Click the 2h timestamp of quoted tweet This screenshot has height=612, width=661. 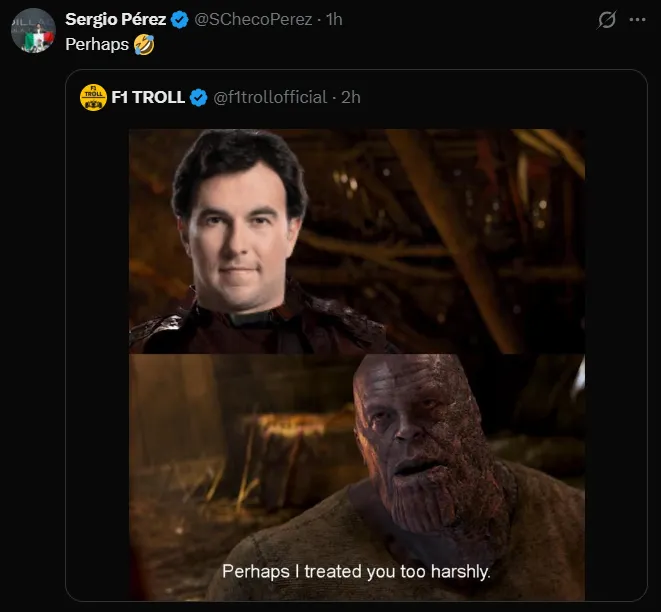coord(350,97)
